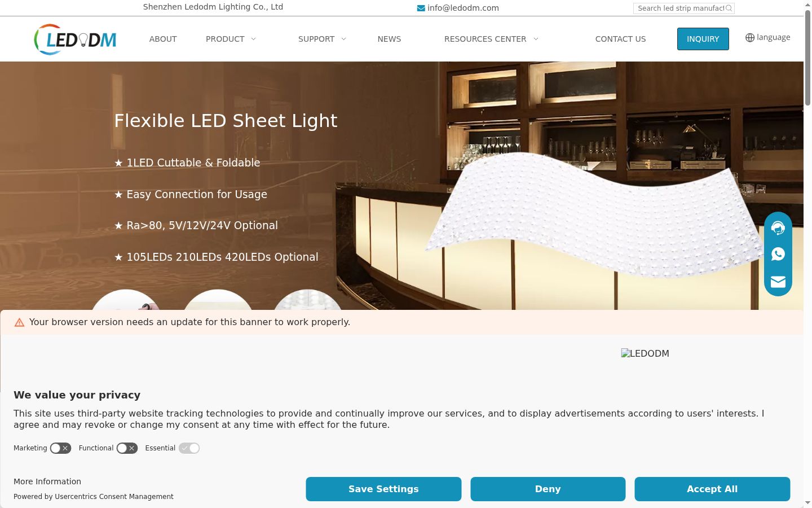Screen dimensions: 812x508
Task: Open the WhatsApp chat icon
Action: click(778, 254)
